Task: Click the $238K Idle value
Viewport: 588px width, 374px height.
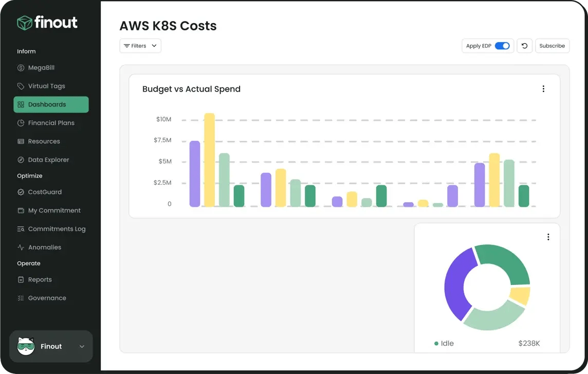Action: (529, 344)
